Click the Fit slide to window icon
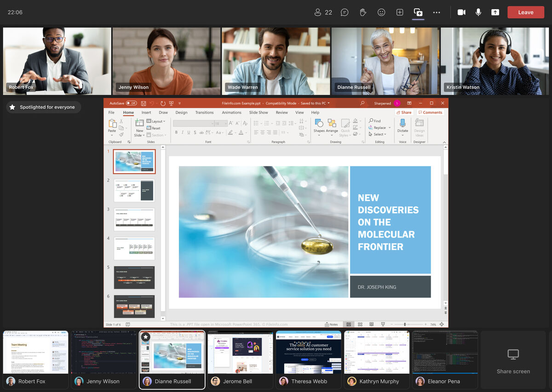This screenshot has width=552, height=392. click(442, 324)
